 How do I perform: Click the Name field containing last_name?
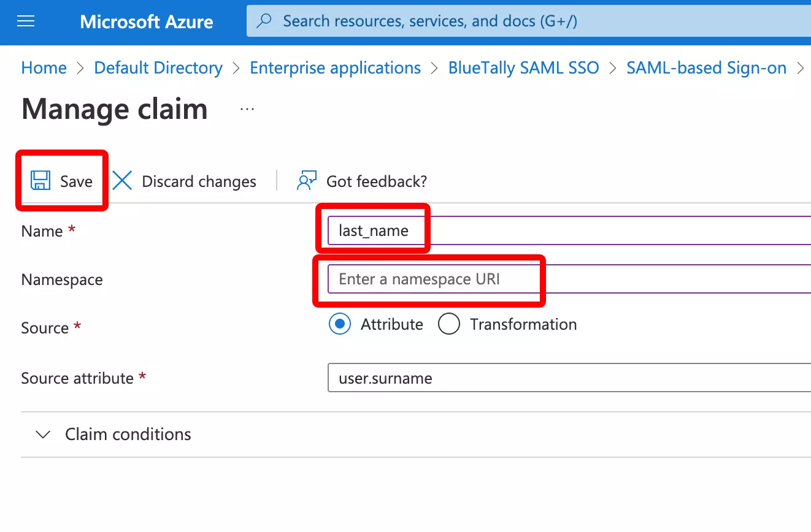pos(569,230)
